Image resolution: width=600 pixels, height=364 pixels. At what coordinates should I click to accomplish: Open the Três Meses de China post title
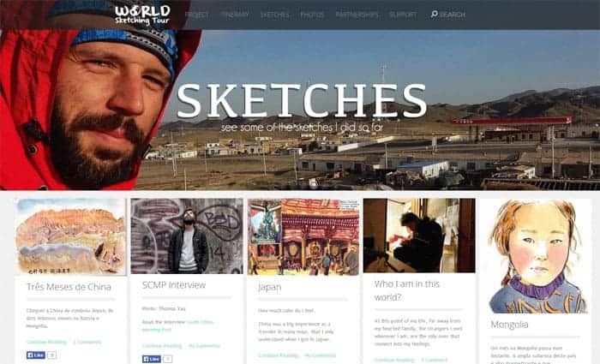click(69, 287)
